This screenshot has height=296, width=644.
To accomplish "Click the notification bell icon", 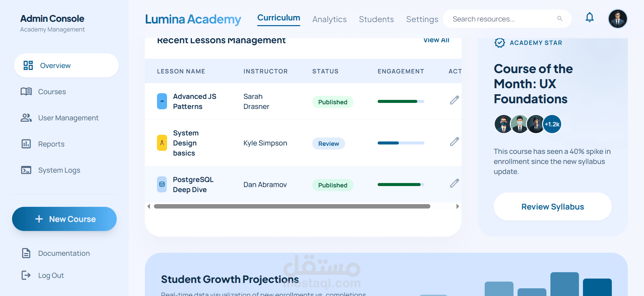I will [x=589, y=17].
